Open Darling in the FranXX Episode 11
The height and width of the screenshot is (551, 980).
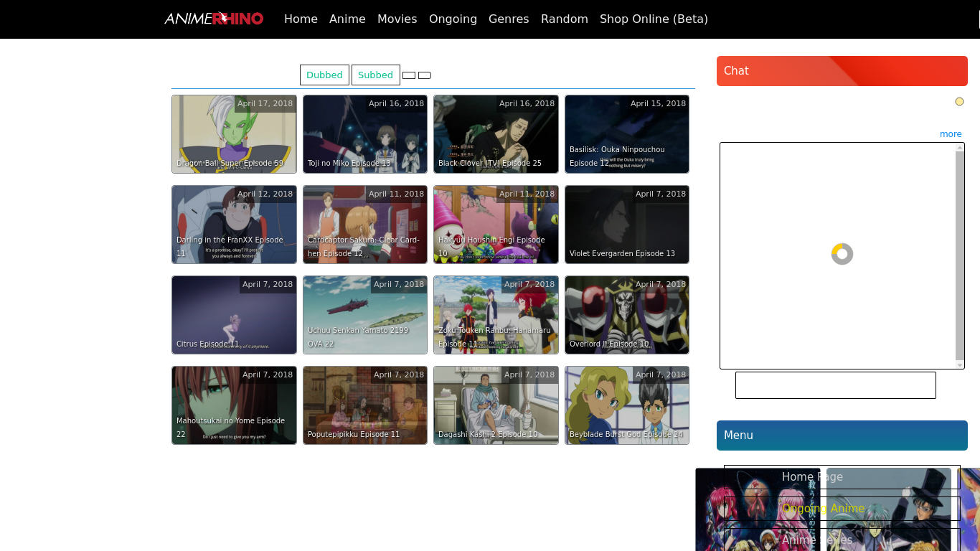[234, 225]
